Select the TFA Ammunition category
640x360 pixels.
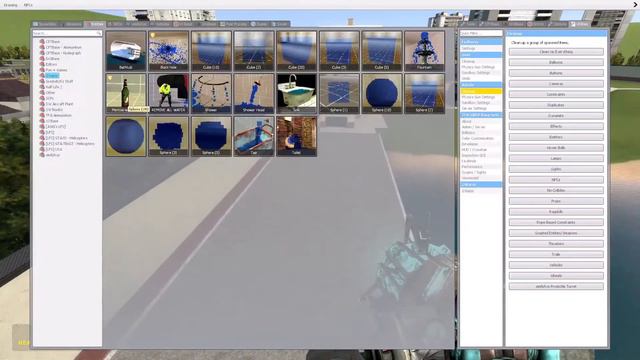(x=58, y=116)
